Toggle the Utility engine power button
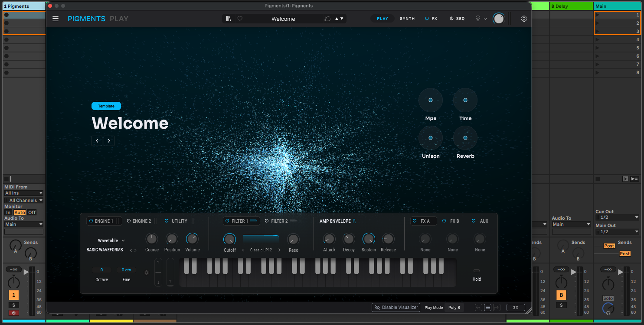The height and width of the screenshot is (325, 644). click(x=167, y=221)
